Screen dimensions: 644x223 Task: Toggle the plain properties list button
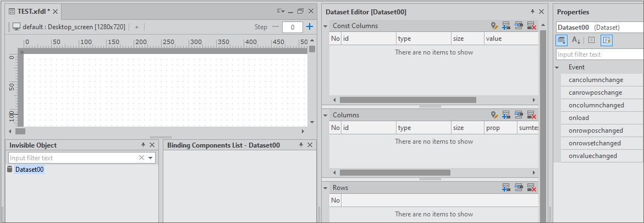591,40
